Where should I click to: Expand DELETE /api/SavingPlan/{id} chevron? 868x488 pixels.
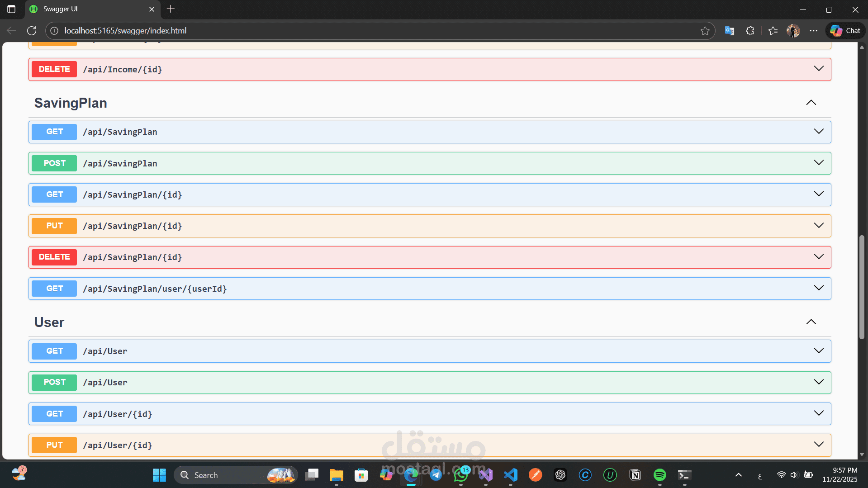(818, 257)
